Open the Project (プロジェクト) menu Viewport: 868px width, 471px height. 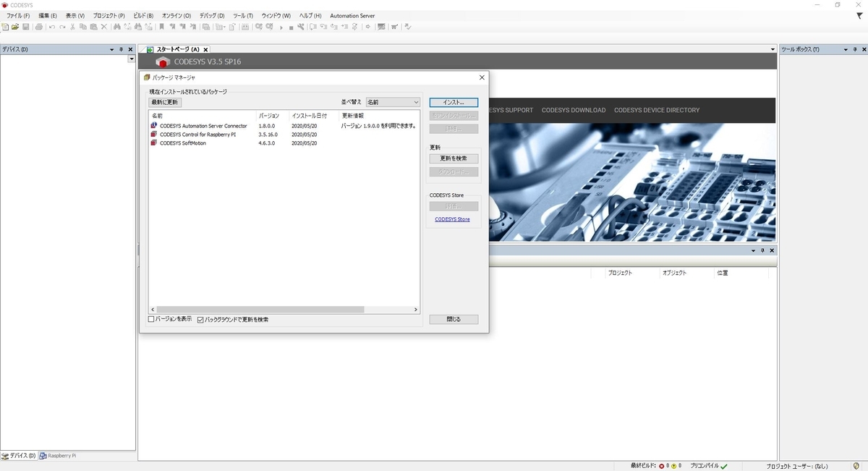(109, 15)
